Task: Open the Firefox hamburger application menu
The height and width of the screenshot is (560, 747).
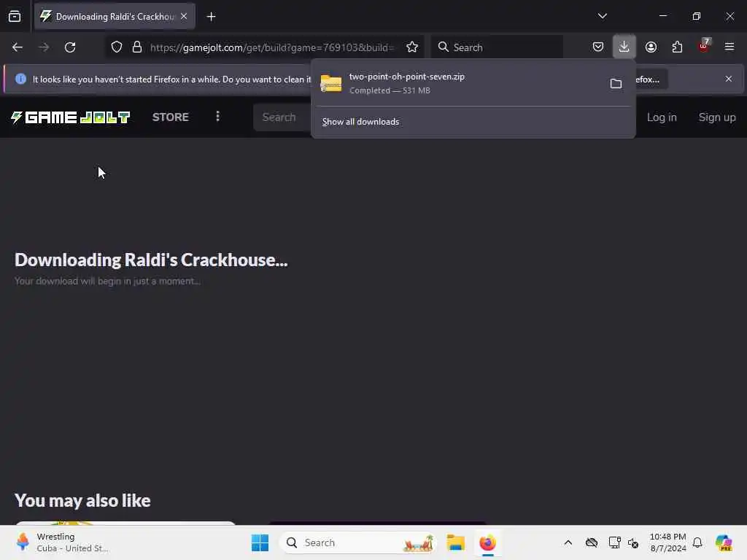Action: pos(729,47)
